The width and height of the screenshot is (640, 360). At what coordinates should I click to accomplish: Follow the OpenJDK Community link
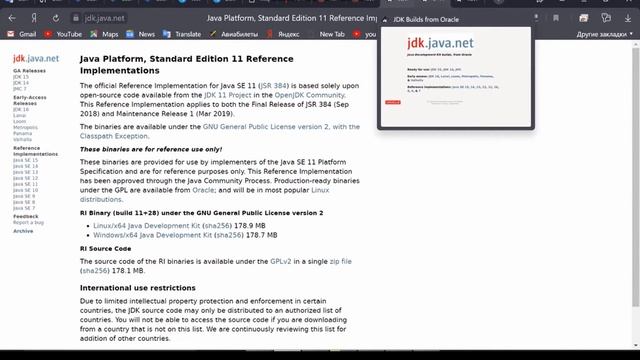click(x=310, y=95)
